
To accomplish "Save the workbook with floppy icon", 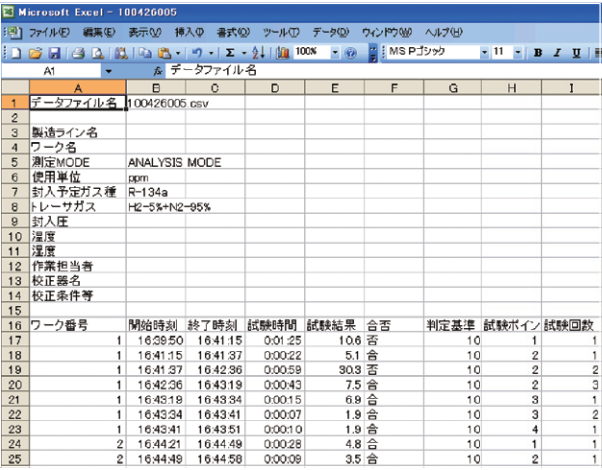I will [x=55, y=53].
